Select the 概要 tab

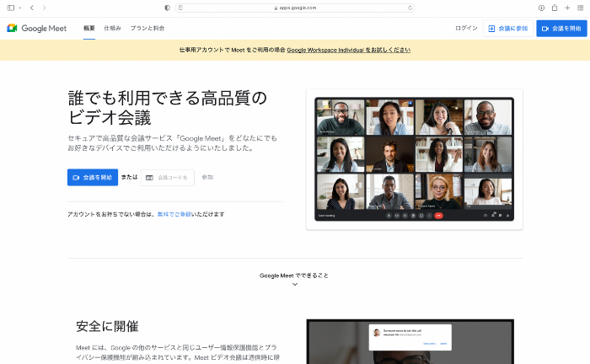[x=89, y=28]
